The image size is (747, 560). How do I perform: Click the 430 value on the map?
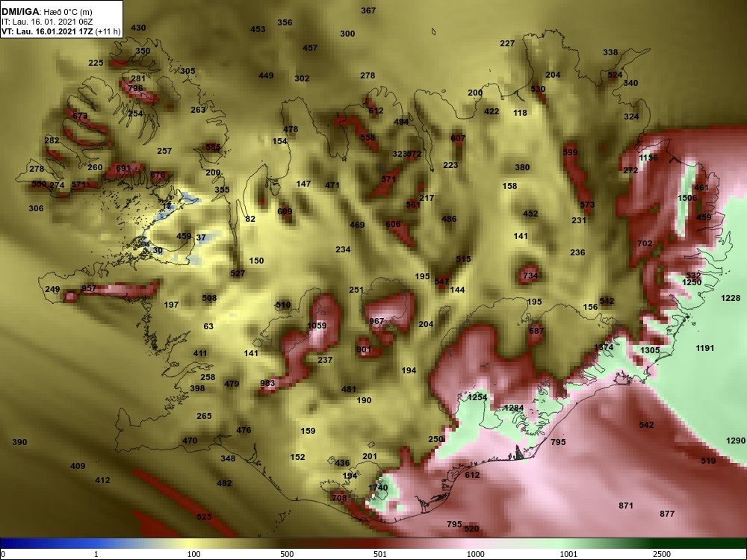click(x=138, y=28)
